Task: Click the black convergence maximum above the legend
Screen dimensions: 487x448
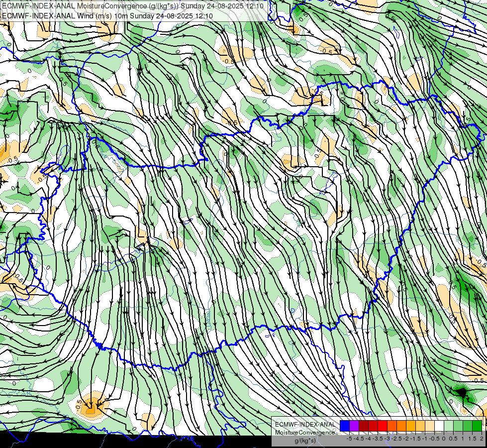Action: click(462, 393)
